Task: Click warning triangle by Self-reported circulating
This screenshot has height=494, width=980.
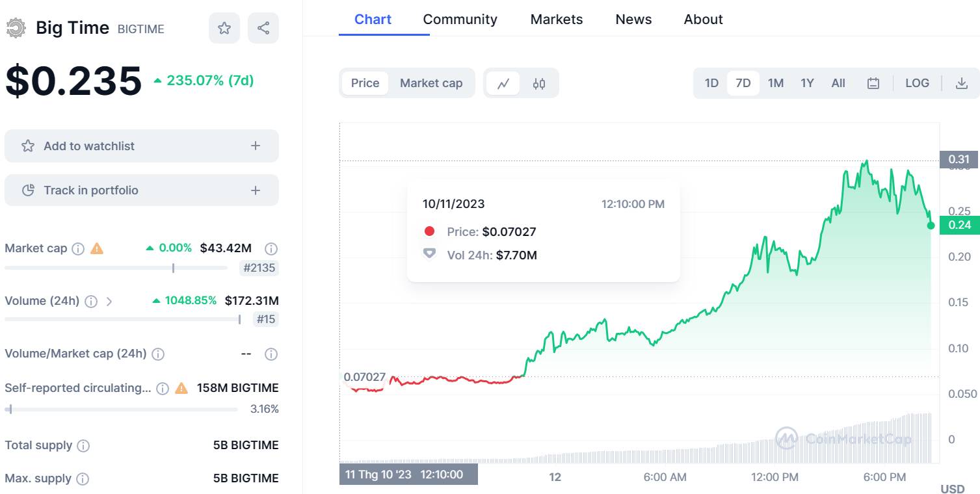Action: tap(181, 388)
